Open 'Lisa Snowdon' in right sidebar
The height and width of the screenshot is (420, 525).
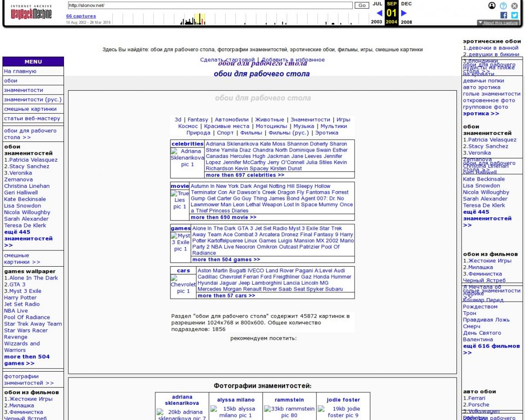[x=481, y=186]
